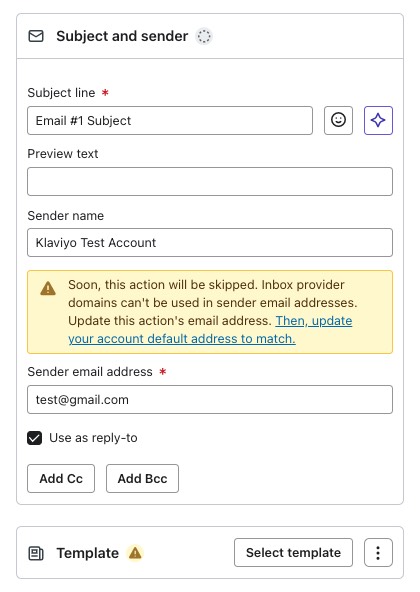Click the AI sparkle subject generator button
The image size is (420, 592).
[378, 120]
